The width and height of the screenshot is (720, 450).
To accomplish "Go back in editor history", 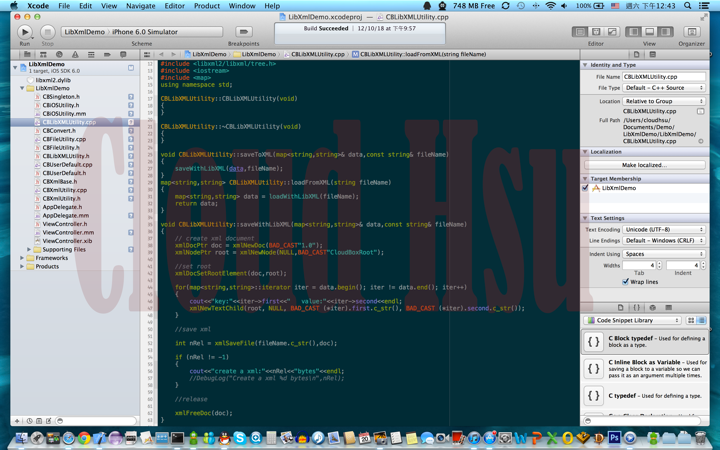I will 161,54.
